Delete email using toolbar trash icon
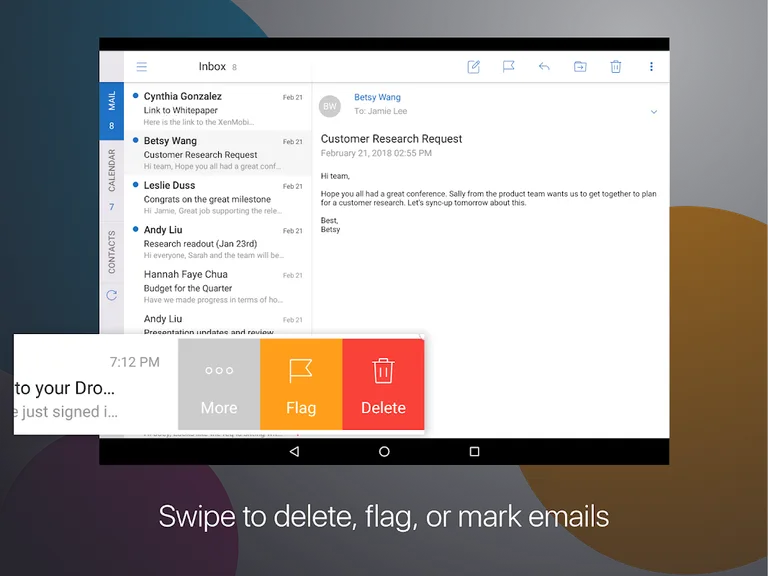Viewport: 768px width, 576px height. (x=616, y=67)
